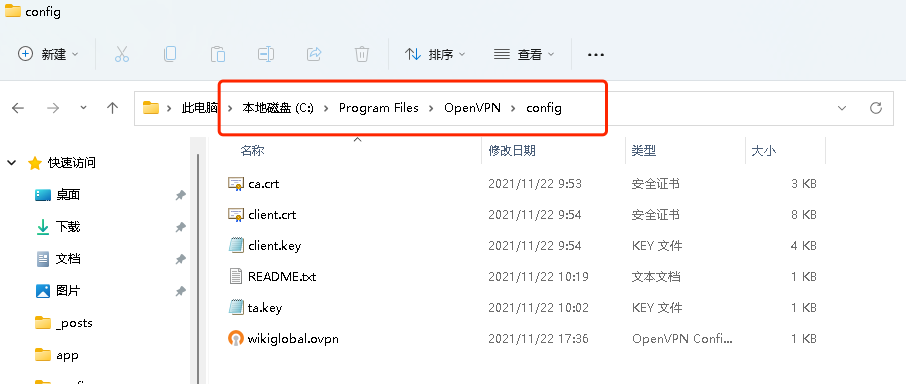Click the Share icon in toolbar
Image resolution: width=906 pixels, height=384 pixels.
[314, 54]
